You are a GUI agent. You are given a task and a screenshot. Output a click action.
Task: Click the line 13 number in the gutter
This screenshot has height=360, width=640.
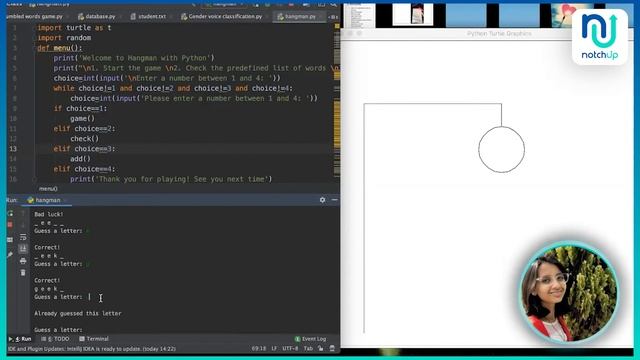[x=13, y=149]
